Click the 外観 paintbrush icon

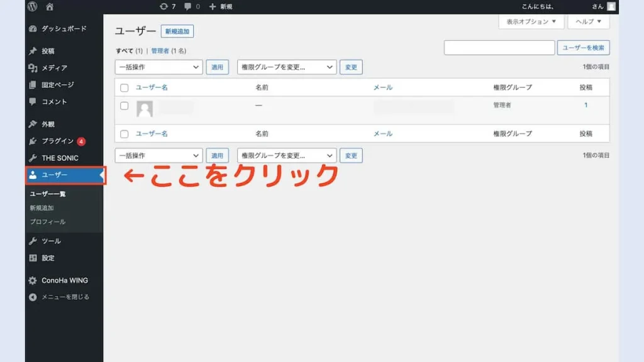[x=33, y=124]
